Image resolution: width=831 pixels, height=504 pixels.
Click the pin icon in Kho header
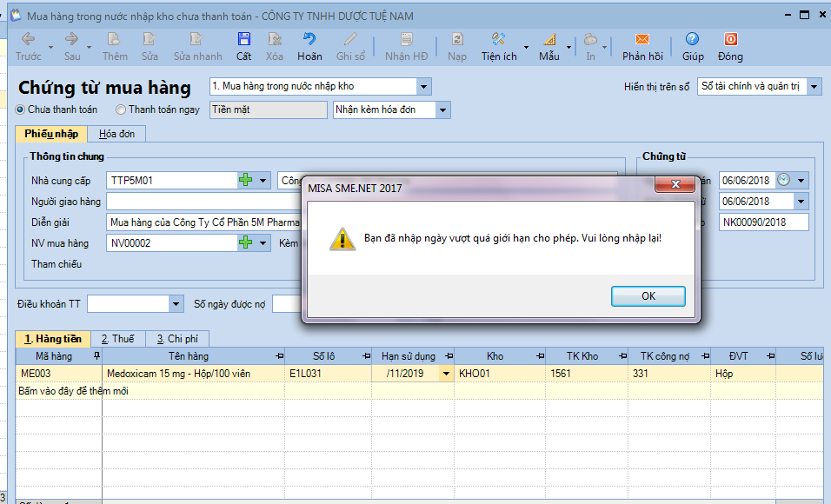[x=540, y=355]
